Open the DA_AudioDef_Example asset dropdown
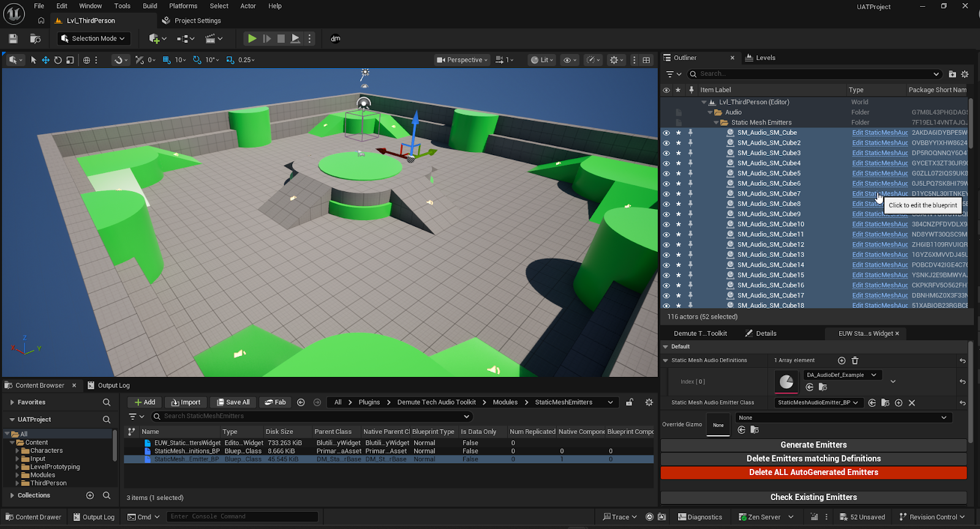This screenshot has width=980, height=529. [x=841, y=375]
